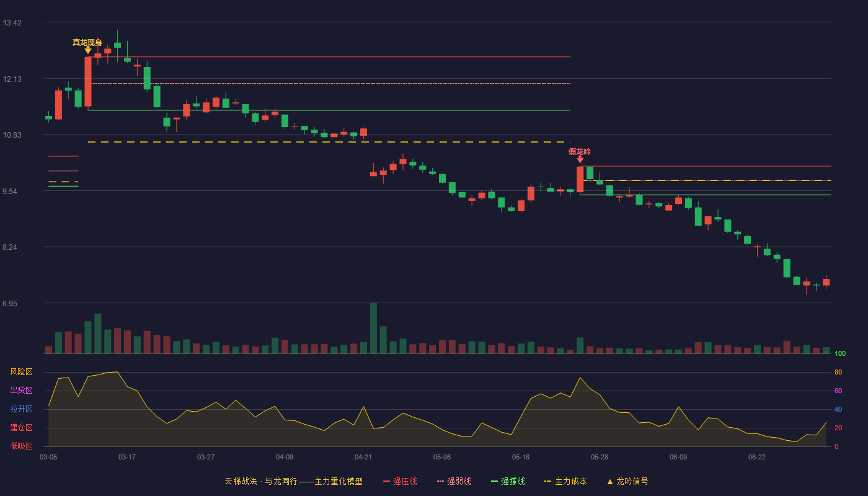Click the 20 indicator scale label
Viewport: 868px width, 496px height.
coord(838,428)
